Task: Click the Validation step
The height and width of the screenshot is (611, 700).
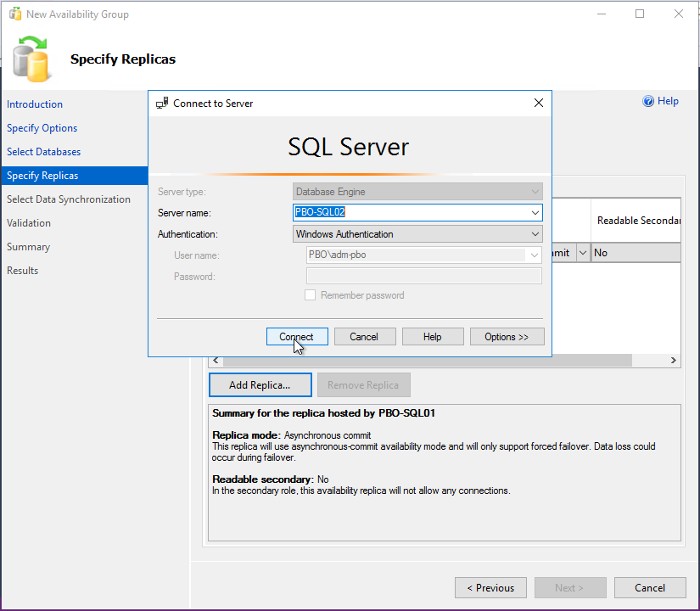Action: click(29, 223)
